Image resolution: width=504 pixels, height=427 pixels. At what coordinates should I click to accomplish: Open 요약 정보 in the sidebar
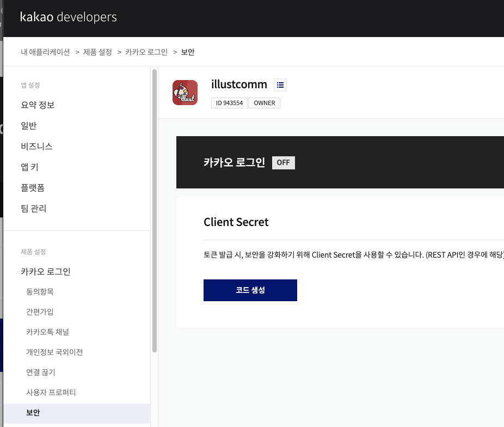[x=38, y=105]
